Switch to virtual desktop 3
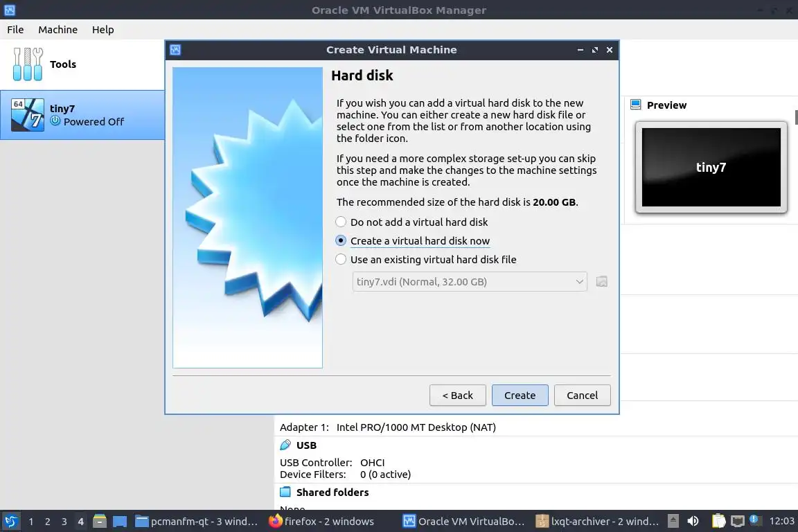Screen dimensions: 798x532 [x=64, y=522]
